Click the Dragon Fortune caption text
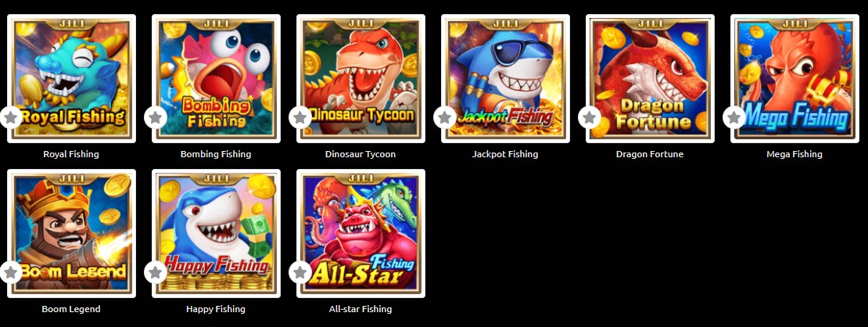 point(650,154)
